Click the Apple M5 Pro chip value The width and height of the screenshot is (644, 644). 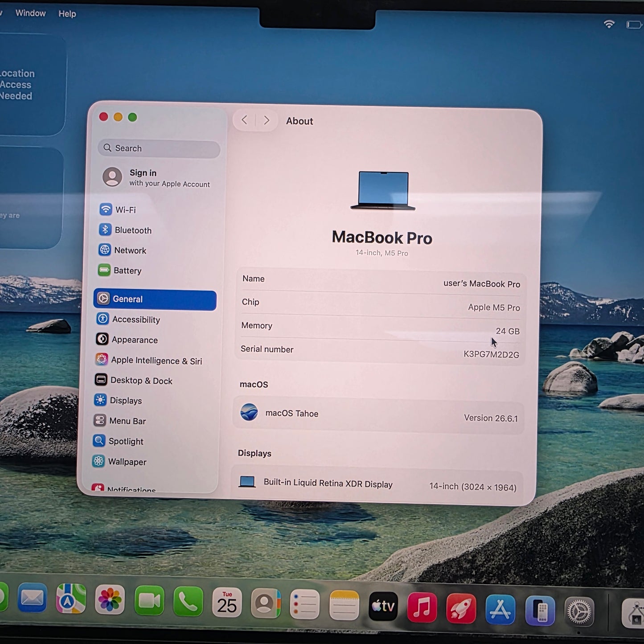(494, 307)
